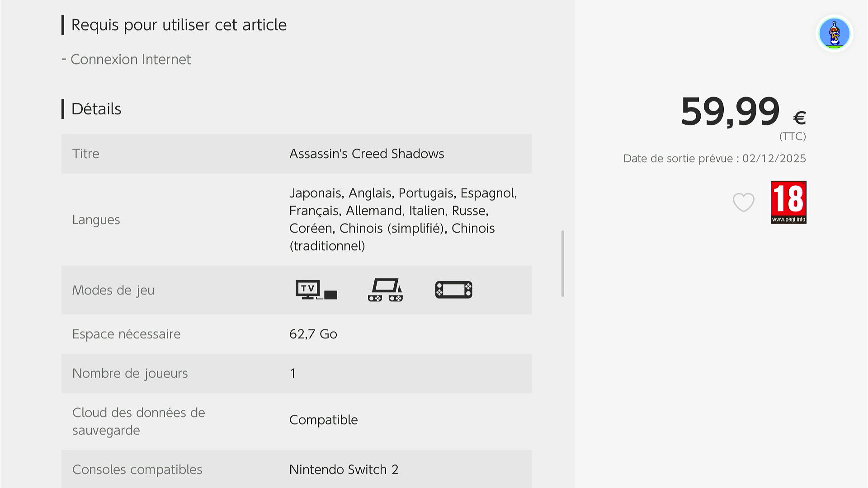Click the Nintendo Switch 2 console value

tap(344, 469)
